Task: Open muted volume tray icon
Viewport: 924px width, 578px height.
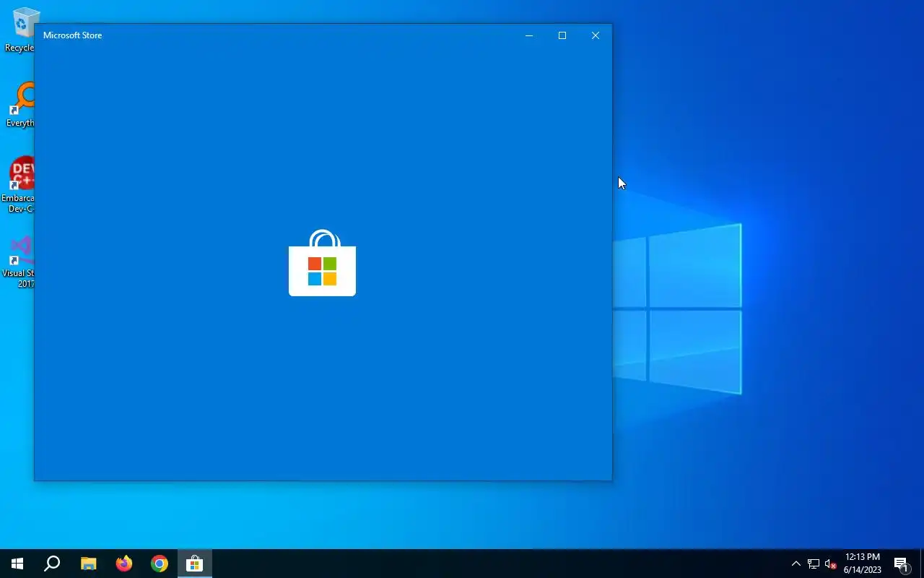Action: tap(831, 564)
